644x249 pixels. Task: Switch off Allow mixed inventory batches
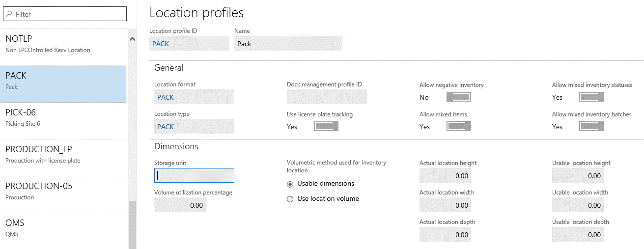591,127
